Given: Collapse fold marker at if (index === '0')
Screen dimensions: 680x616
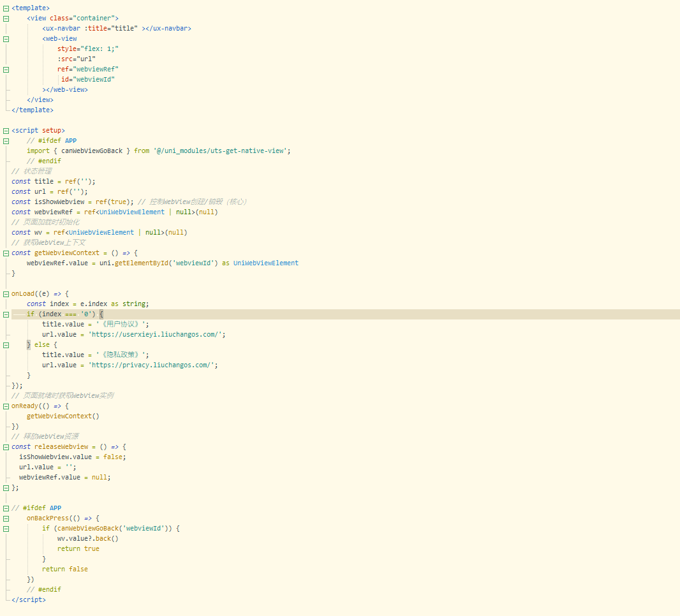Looking at the screenshot, I should click(6, 314).
